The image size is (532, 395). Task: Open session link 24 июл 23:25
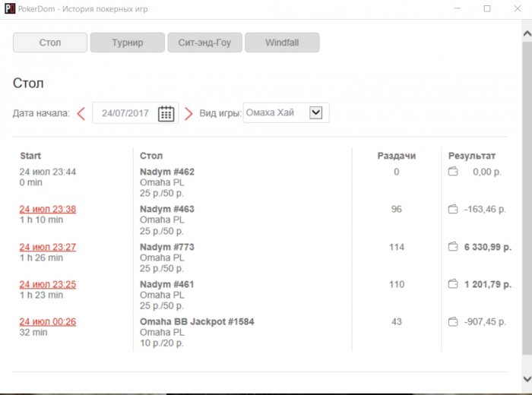click(x=48, y=284)
